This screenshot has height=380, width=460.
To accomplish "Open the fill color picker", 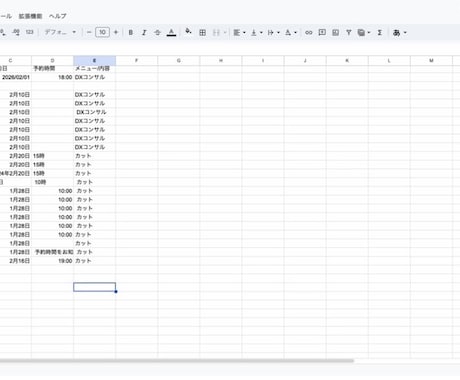I will pos(188,32).
